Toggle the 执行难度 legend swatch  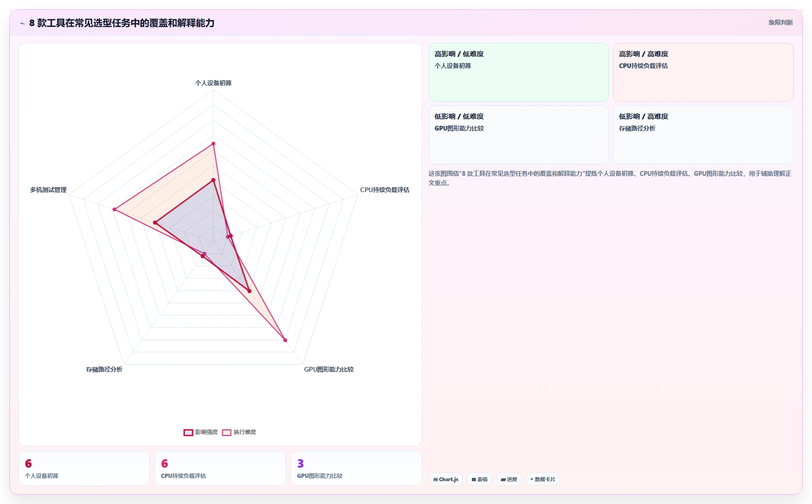tap(227, 432)
